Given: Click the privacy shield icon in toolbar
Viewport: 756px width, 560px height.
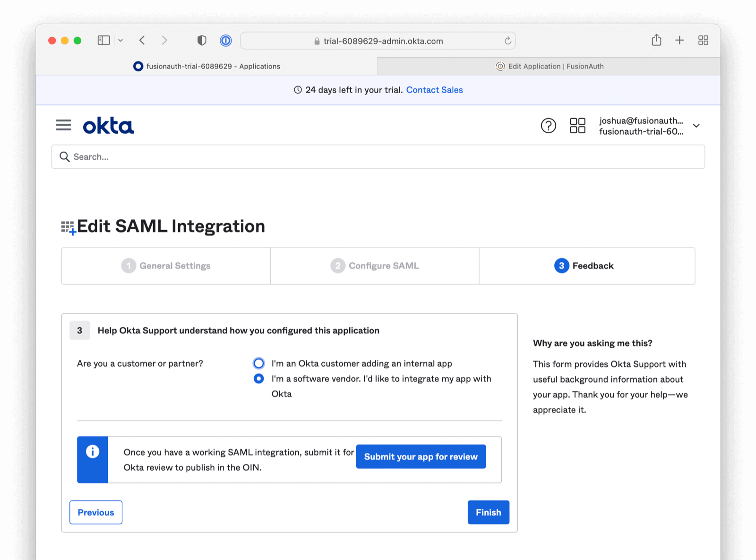Looking at the screenshot, I should tap(202, 41).
